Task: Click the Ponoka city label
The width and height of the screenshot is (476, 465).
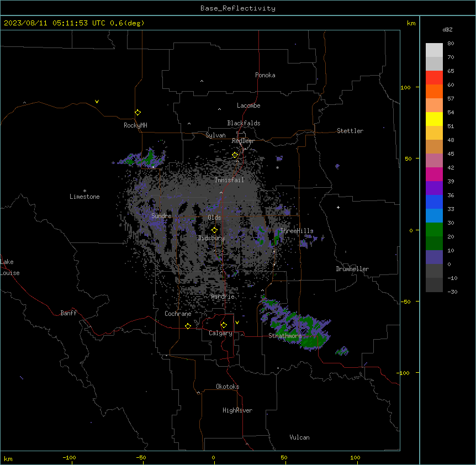Action: click(265, 75)
